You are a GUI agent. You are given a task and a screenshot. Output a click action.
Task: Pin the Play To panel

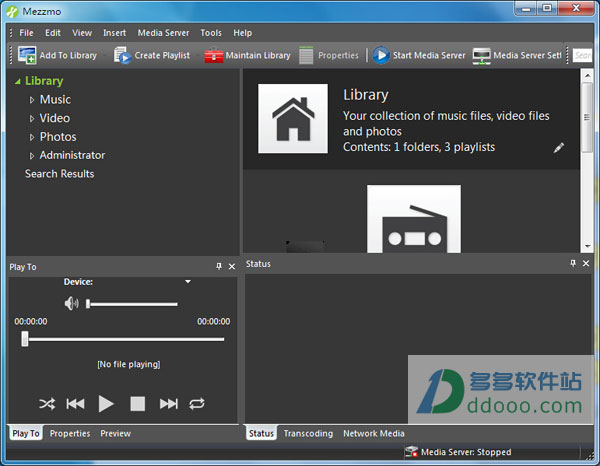(x=219, y=266)
